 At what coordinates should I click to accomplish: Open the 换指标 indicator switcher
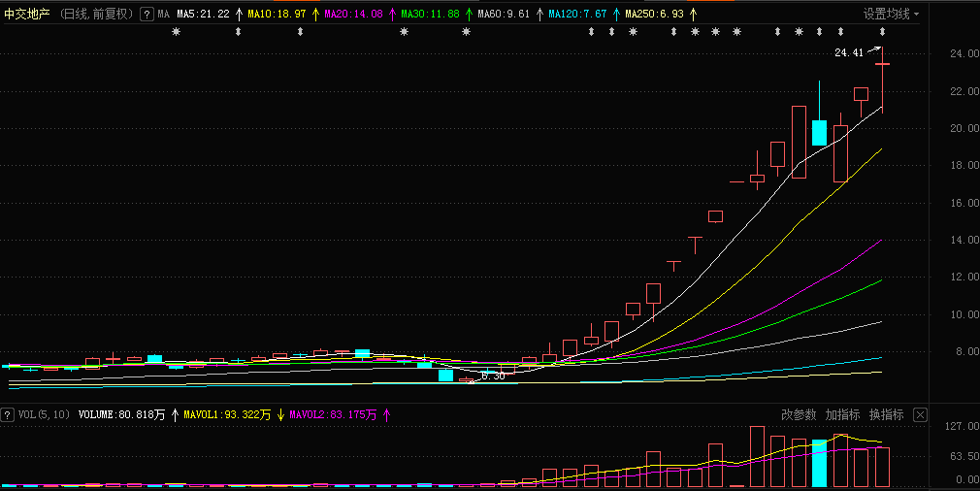[886, 414]
